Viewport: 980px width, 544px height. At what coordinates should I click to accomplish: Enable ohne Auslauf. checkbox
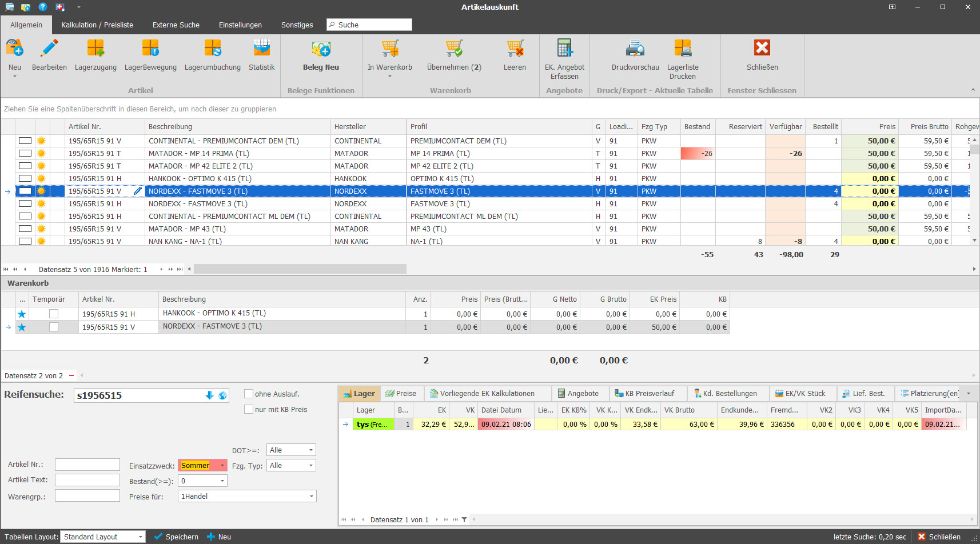click(x=249, y=394)
